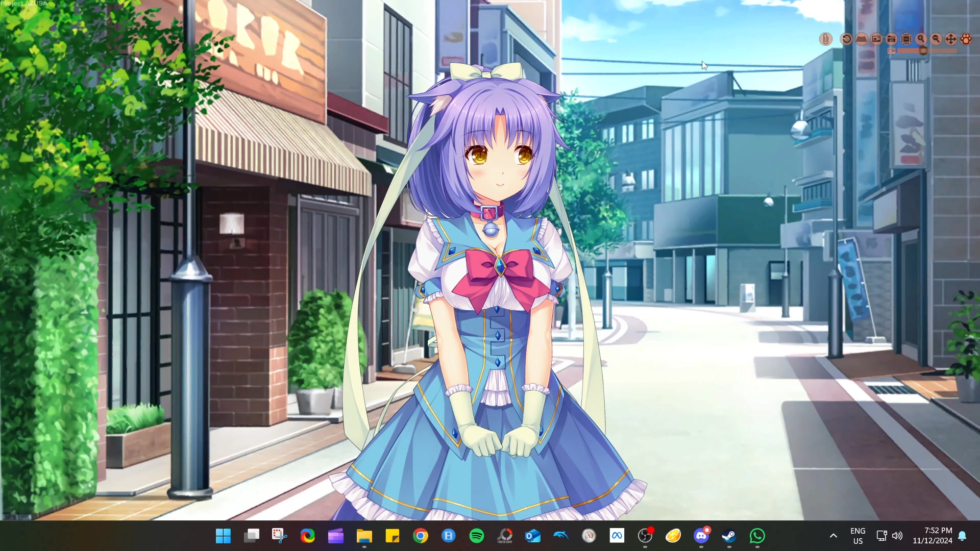Switch the ENG US input language

858,536
